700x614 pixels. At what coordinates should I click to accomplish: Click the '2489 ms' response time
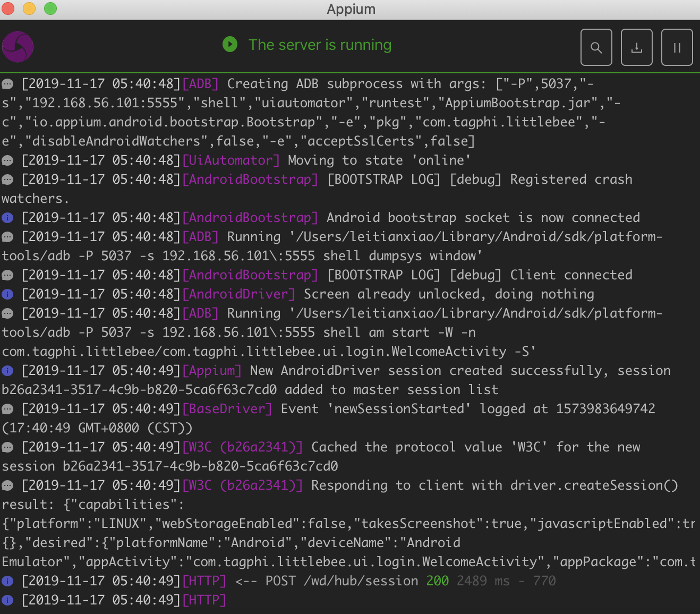pyautogui.click(x=483, y=581)
